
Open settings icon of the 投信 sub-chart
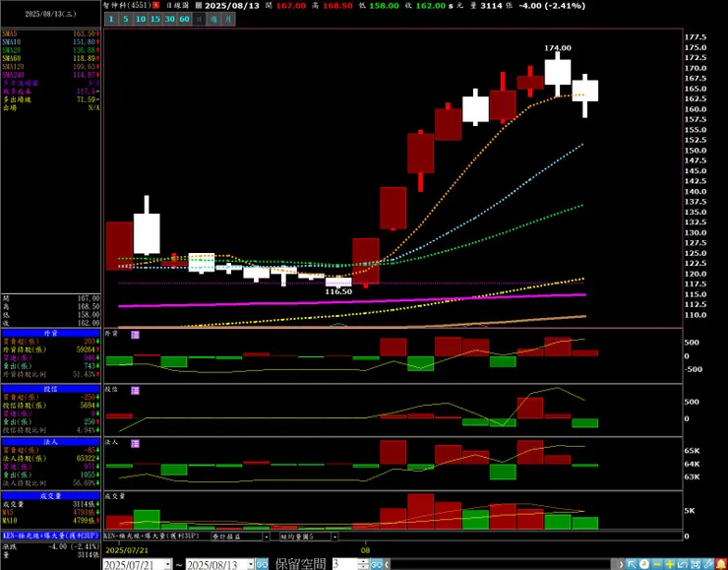[x=135, y=390]
